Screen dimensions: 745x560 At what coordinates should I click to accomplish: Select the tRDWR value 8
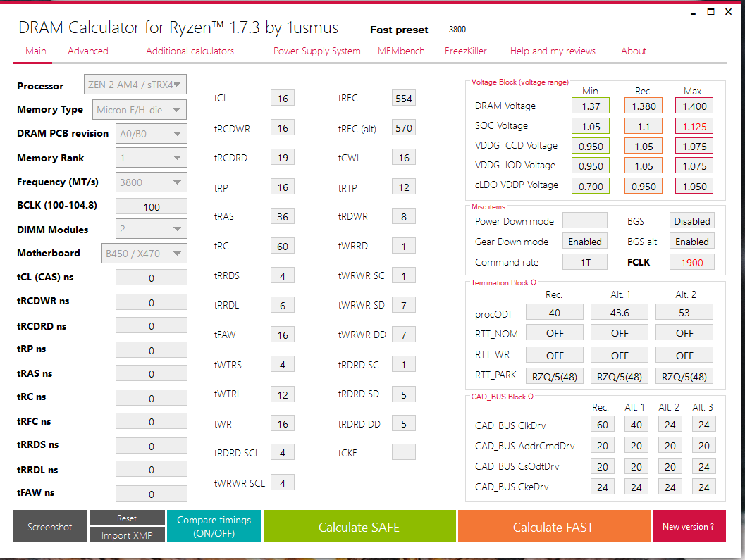pyautogui.click(x=404, y=216)
